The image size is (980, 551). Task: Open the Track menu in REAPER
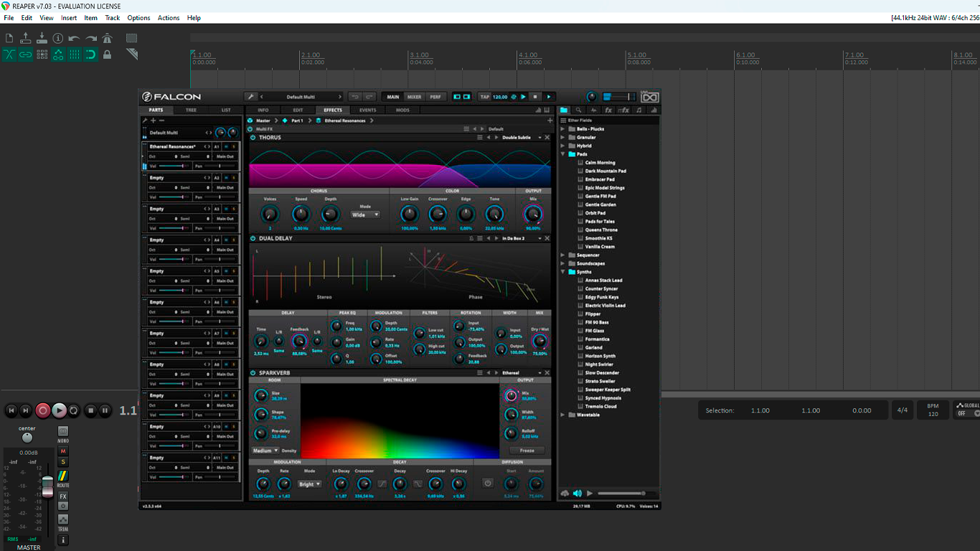pyautogui.click(x=113, y=18)
